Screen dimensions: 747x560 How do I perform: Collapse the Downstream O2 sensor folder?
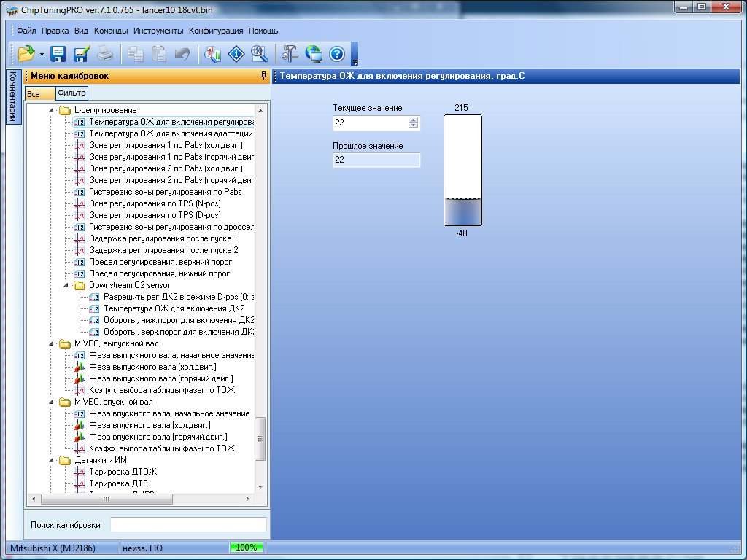click(x=66, y=286)
